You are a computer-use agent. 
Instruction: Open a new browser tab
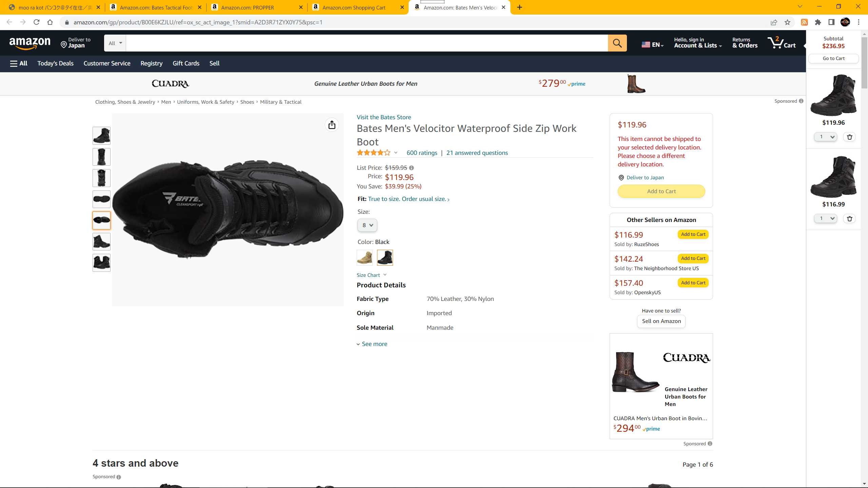pos(519,7)
